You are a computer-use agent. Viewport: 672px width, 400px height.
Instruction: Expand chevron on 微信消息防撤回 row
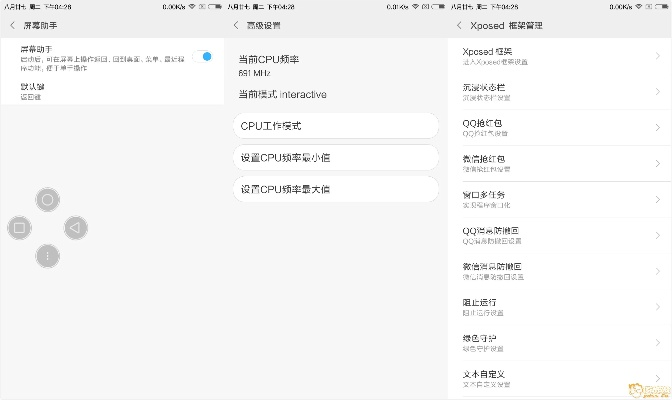[657, 271]
